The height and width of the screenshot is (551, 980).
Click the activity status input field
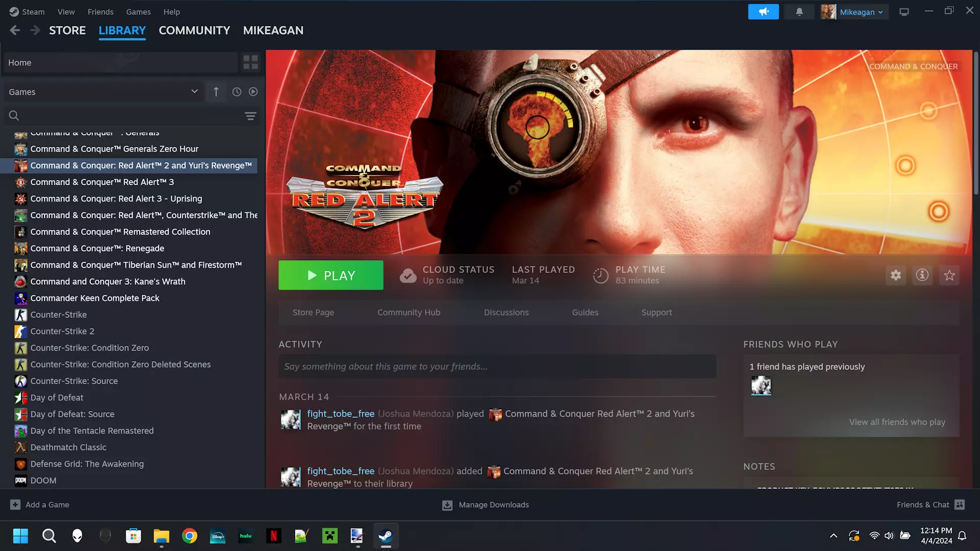497,366
